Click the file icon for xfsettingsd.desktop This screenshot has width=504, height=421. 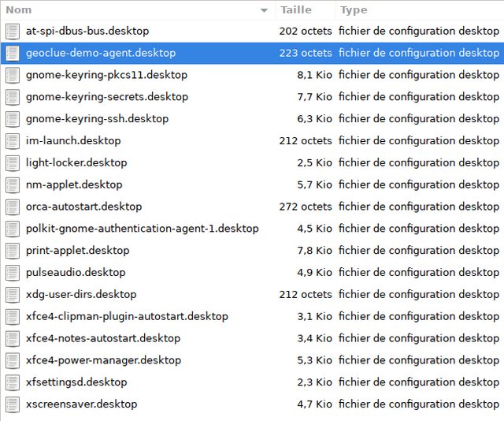tap(13, 382)
